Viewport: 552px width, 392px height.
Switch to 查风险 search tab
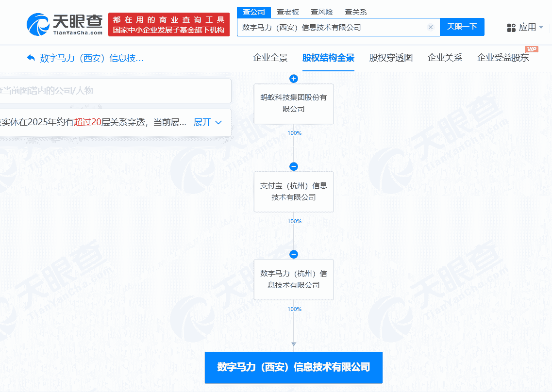322,12
